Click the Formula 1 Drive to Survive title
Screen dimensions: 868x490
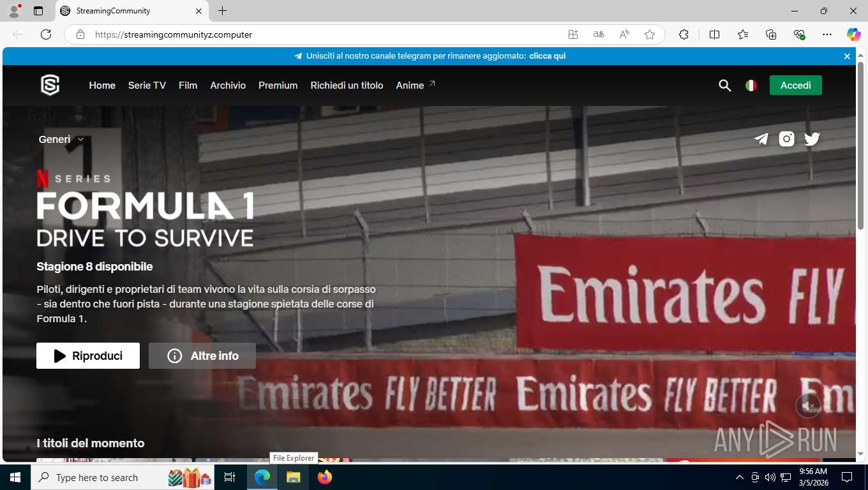pyautogui.click(x=145, y=219)
